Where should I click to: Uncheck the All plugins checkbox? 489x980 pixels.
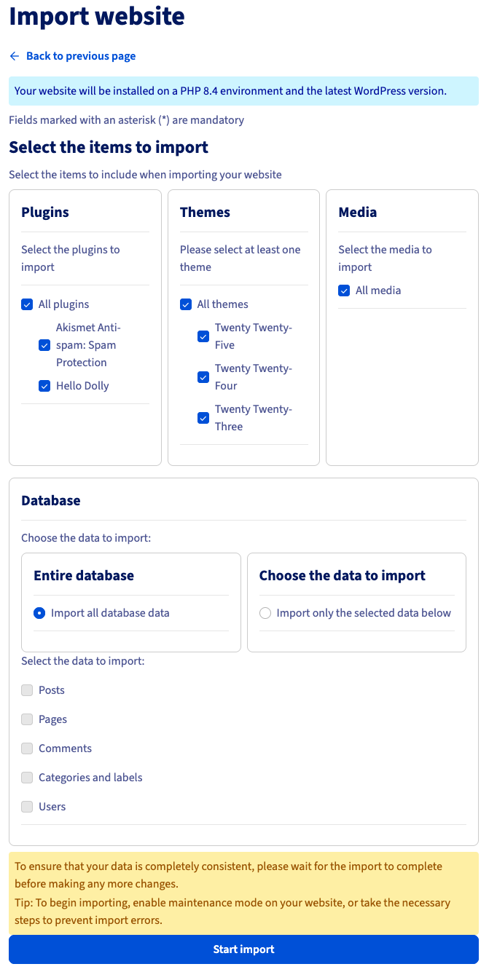coord(27,304)
